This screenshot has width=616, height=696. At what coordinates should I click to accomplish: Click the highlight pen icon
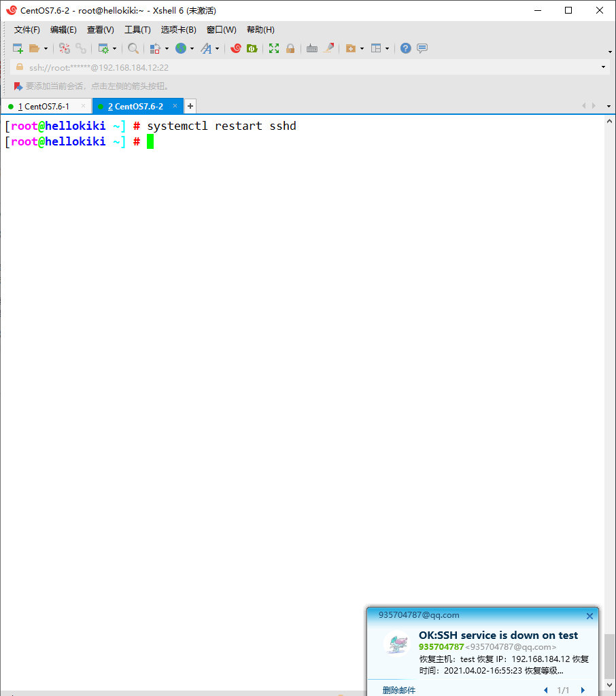click(328, 48)
